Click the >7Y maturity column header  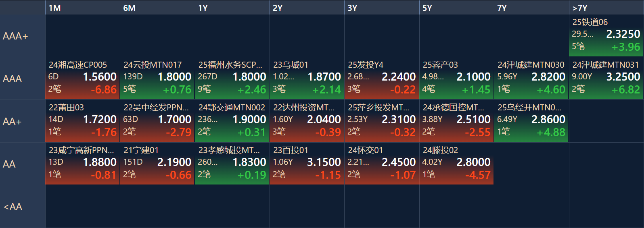point(606,8)
